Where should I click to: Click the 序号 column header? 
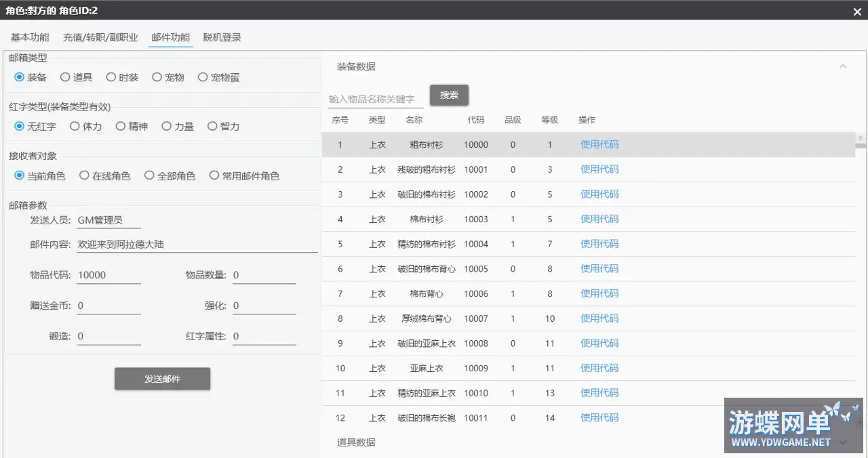click(340, 120)
